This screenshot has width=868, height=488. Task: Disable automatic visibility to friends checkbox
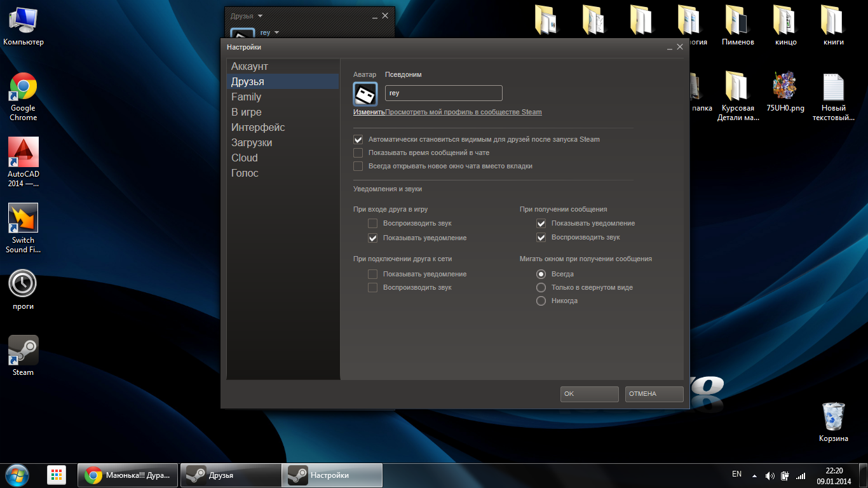click(x=358, y=139)
